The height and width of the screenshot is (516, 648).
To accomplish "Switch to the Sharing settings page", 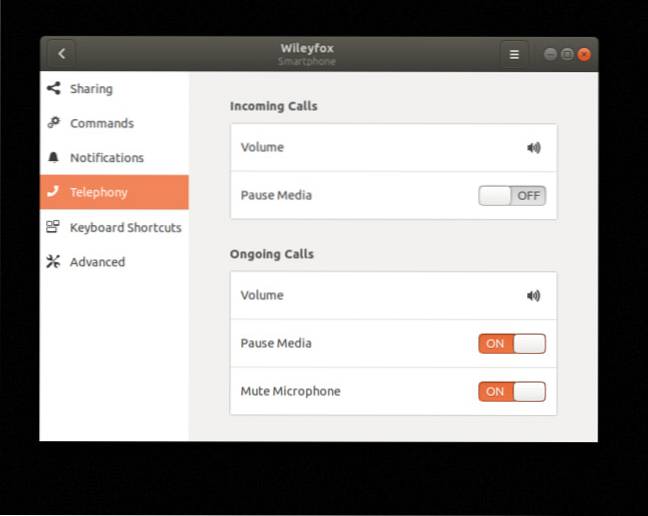I will point(91,89).
